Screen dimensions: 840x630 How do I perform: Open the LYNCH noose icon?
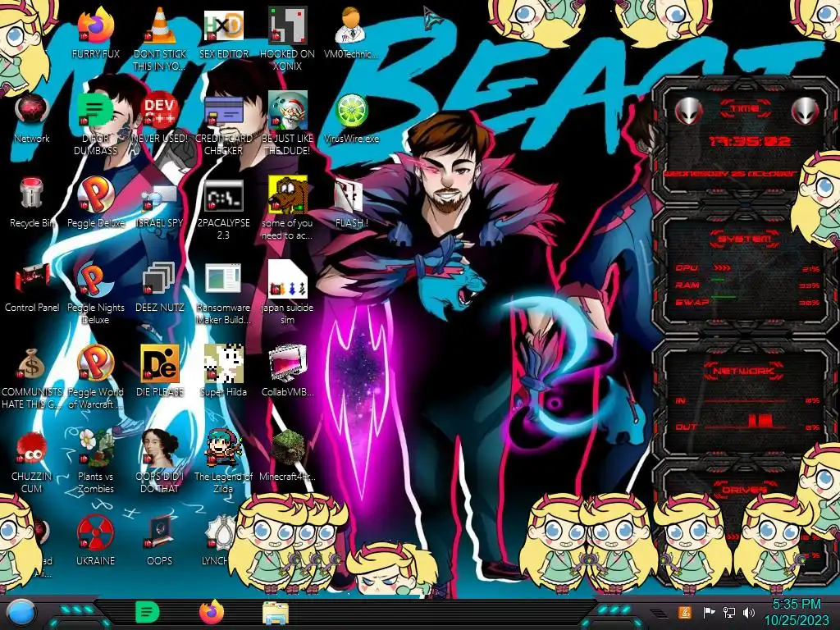pyautogui.click(x=218, y=532)
